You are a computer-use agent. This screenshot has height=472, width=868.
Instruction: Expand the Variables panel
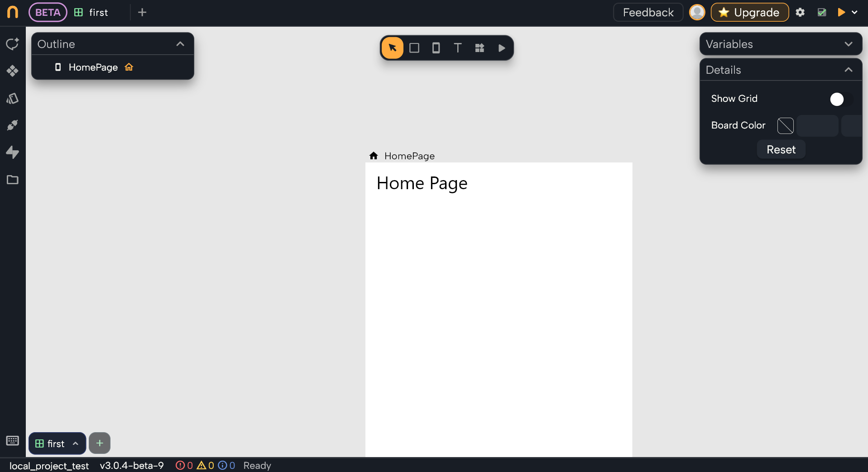tap(848, 44)
